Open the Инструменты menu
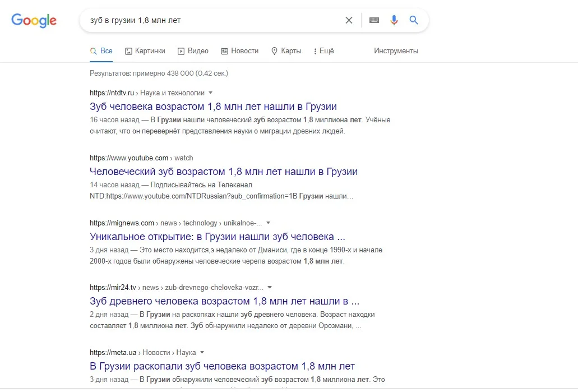The width and height of the screenshot is (578, 392). [395, 50]
